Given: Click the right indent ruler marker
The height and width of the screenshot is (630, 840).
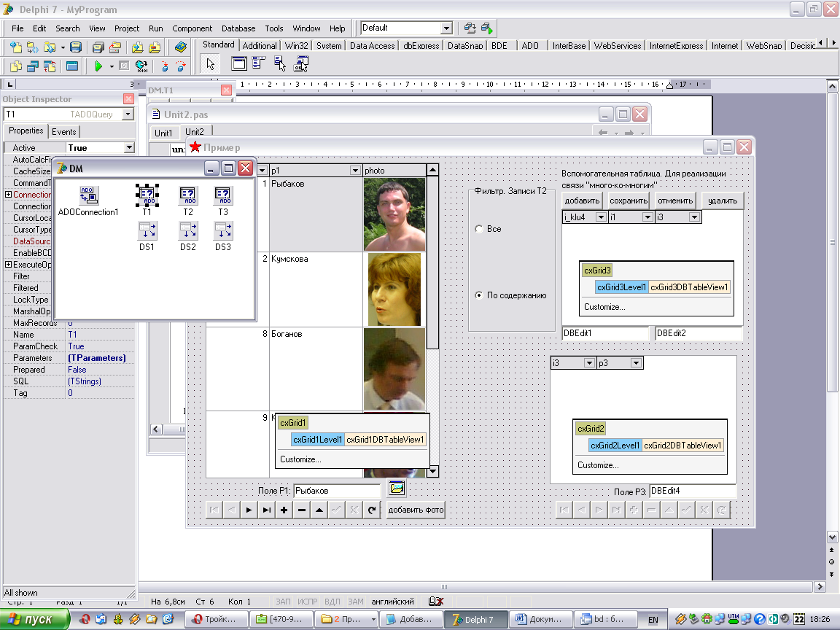Looking at the screenshot, I should pos(669,85).
